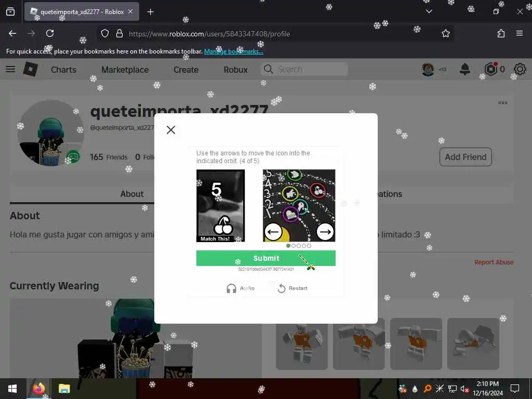532x399 pixels.
Task: Open File Explorer from the taskbar
Action: click(64, 389)
